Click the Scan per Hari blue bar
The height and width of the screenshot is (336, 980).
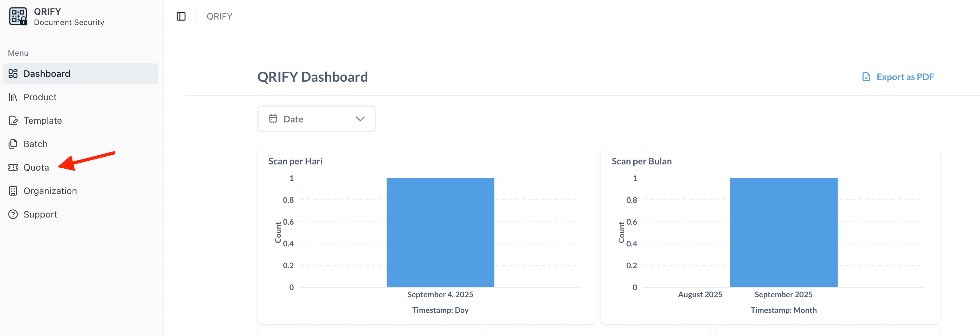(440, 232)
